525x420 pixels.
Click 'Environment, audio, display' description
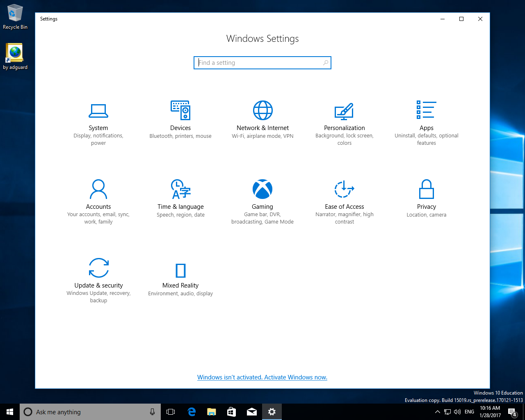(180, 294)
